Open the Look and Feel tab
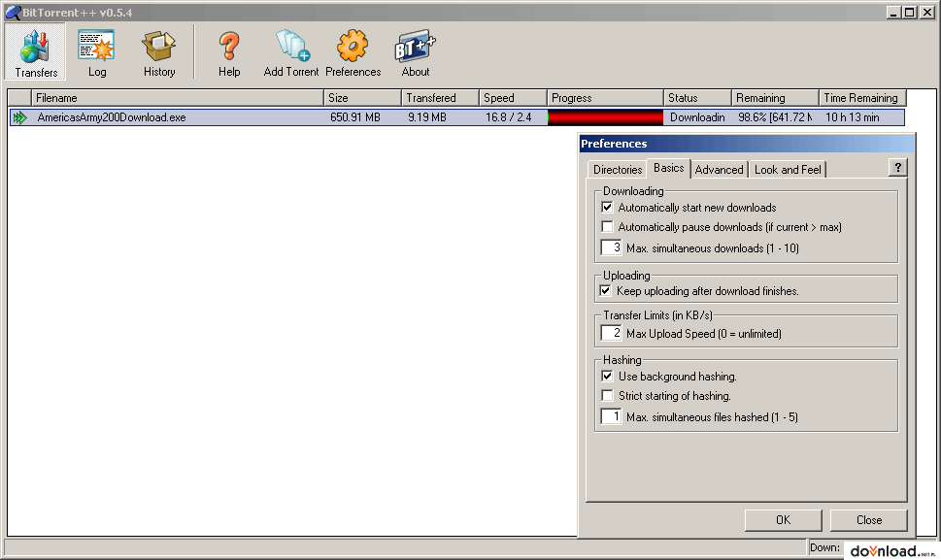Viewport: 941px width, 560px height. [788, 170]
